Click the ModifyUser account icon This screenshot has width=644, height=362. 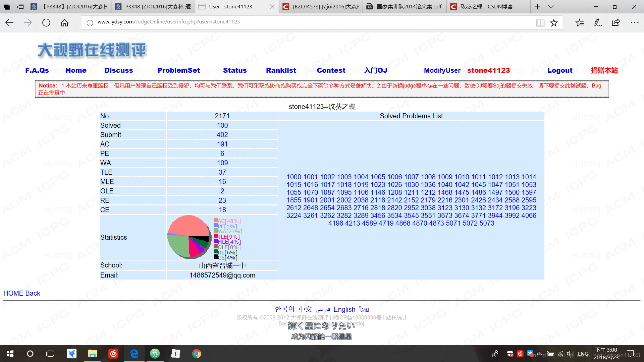pos(442,70)
